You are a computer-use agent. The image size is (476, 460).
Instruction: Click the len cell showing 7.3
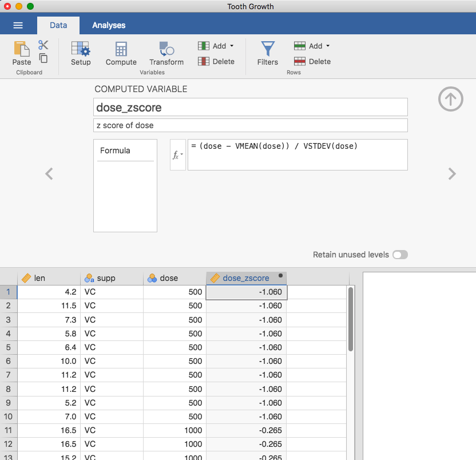pyautogui.click(x=49, y=320)
